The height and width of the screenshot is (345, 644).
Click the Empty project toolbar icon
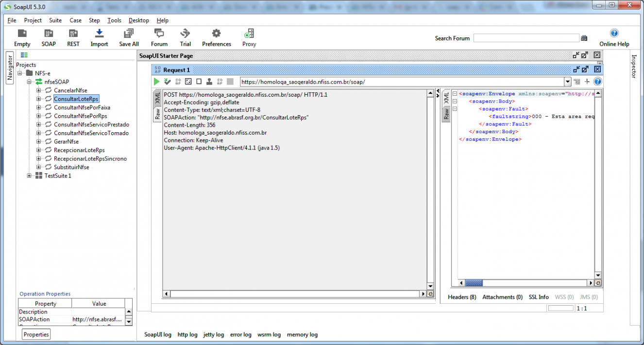pyautogui.click(x=22, y=34)
